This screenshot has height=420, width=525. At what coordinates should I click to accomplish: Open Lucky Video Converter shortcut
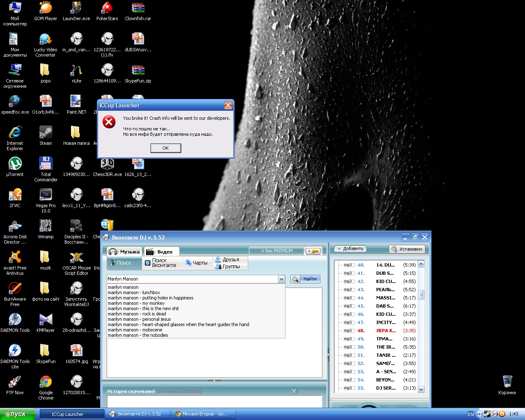point(46,45)
